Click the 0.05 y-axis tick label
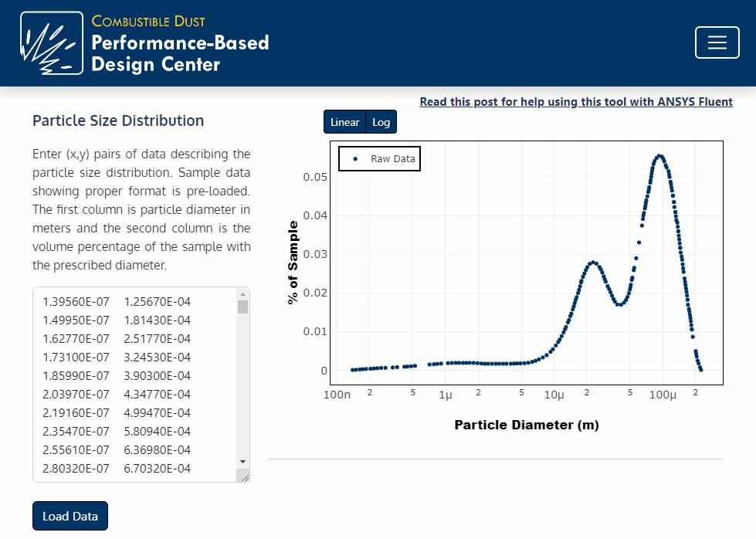The image size is (756, 539). tap(315, 177)
